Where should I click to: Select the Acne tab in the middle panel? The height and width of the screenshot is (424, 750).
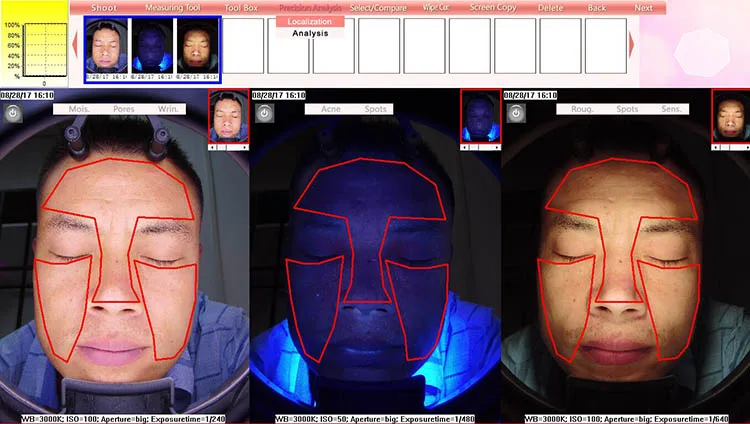coord(329,109)
